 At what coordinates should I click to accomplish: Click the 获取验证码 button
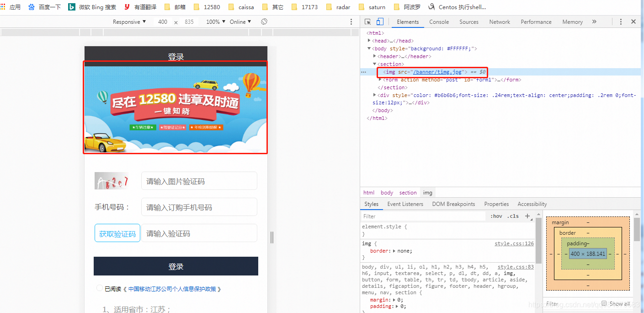[x=117, y=233]
